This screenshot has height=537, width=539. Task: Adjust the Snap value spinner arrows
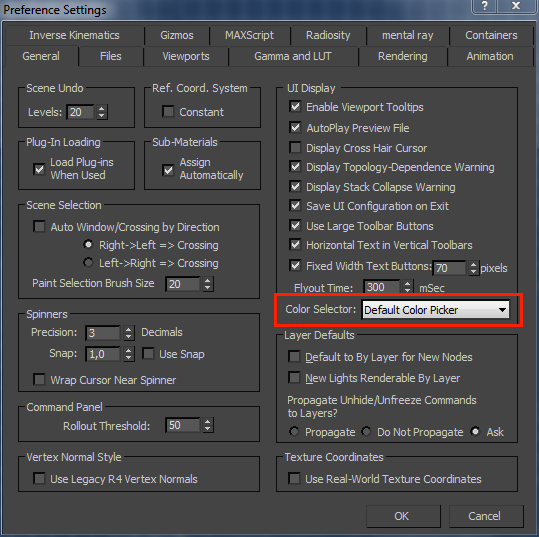pyautogui.click(x=129, y=354)
